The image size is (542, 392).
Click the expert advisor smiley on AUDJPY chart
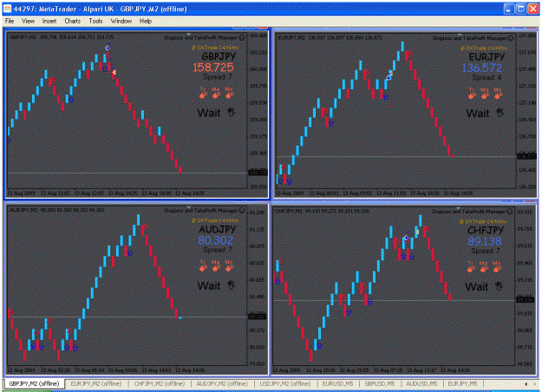[x=242, y=210]
